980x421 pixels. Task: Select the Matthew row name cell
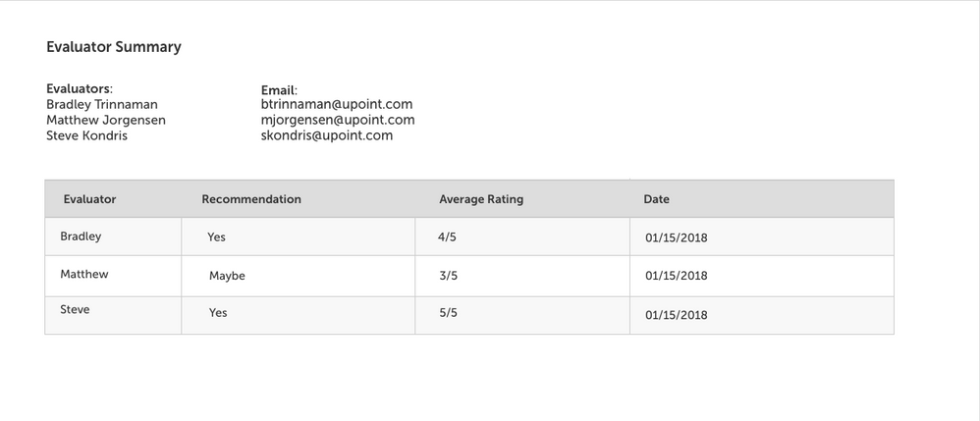(84, 275)
